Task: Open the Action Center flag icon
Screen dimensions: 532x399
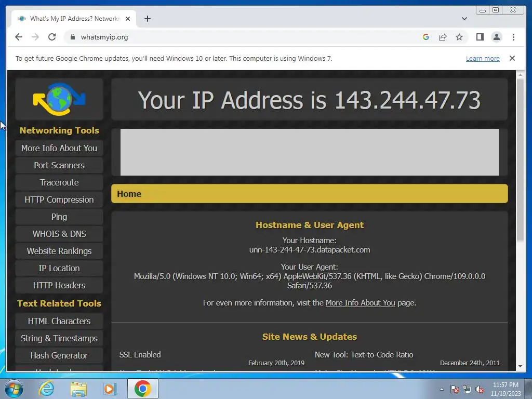Action: coord(454,389)
